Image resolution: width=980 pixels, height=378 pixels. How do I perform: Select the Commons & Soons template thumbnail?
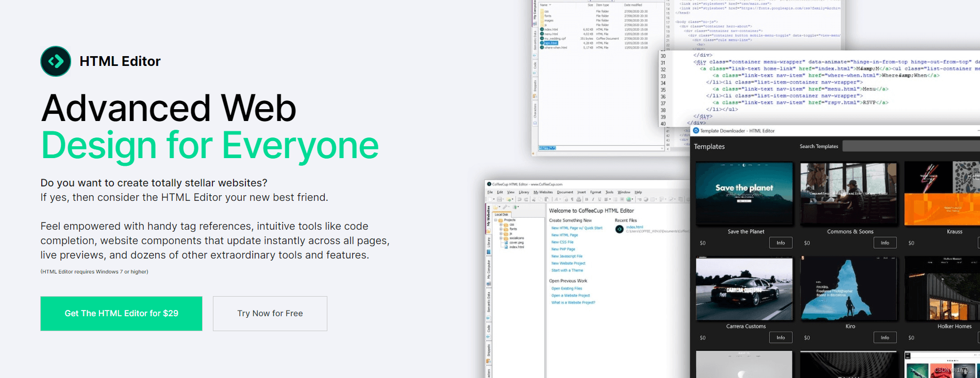coord(848,194)
